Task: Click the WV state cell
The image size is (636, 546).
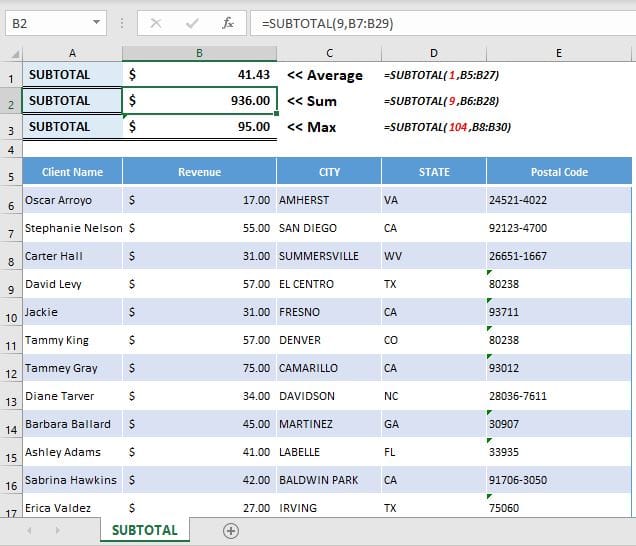Action: (434, 256)
